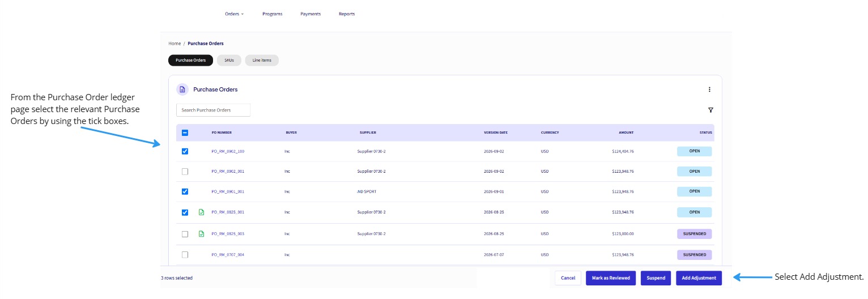
Task: Click the amount $123,000.00
Action: tap(623, 234)
